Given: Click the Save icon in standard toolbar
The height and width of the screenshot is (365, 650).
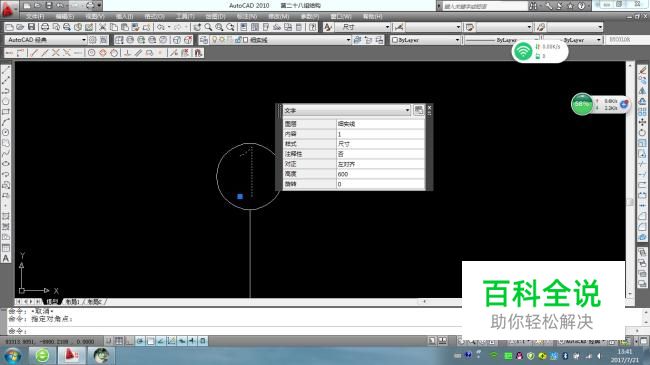Looking at the screenshot, I should pos(32,27).
